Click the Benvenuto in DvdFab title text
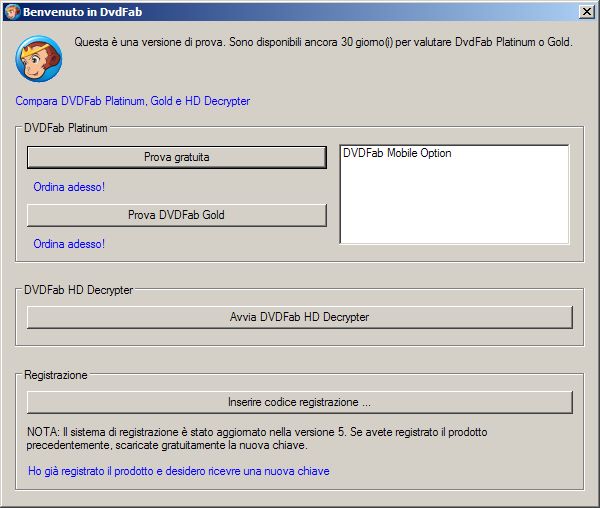 tap(78, 11)
